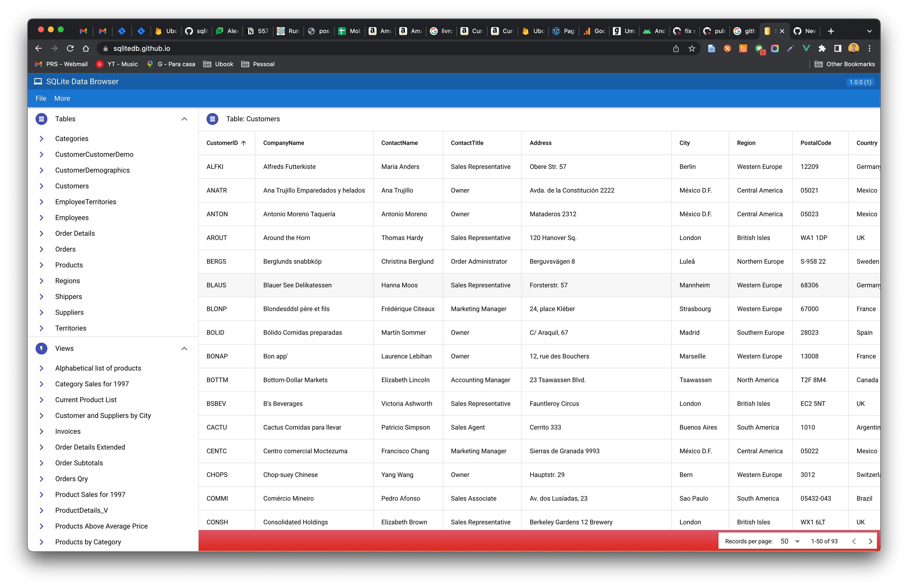Go to the next page of records

point(870,541)
